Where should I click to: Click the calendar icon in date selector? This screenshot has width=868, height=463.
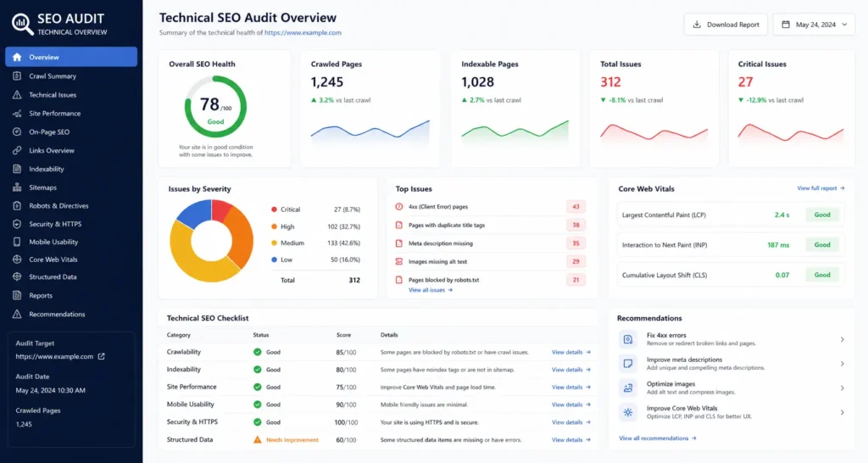(786, 25)
